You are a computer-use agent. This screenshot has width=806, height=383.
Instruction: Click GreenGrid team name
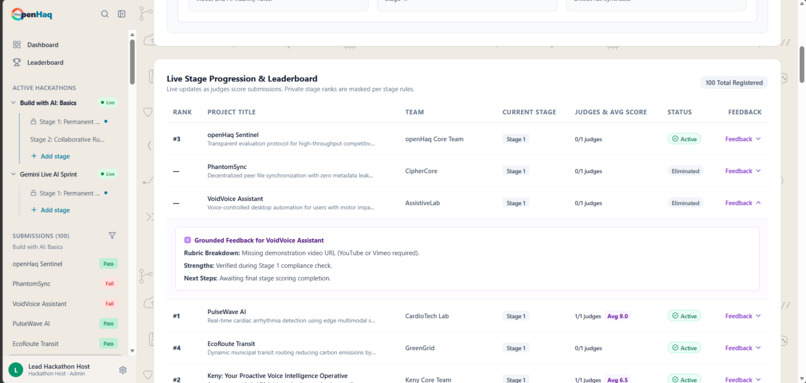click(x=419, y=348)
